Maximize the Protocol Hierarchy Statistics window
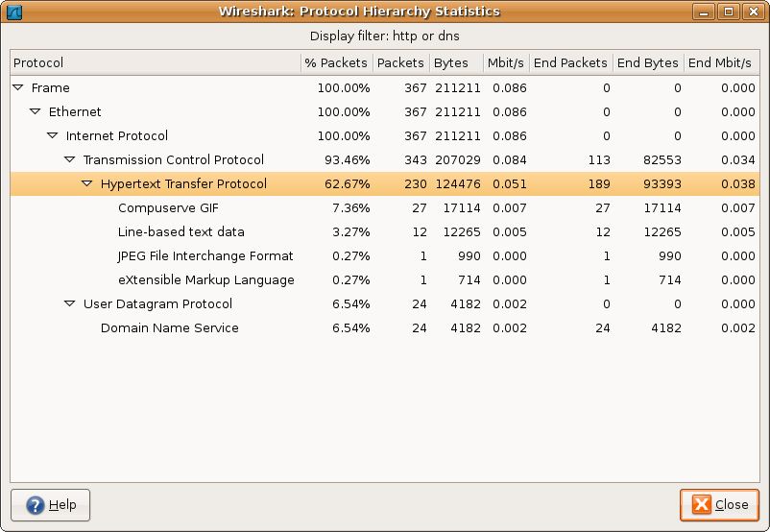This screenshot has height=532, width=770. point(731,12)
